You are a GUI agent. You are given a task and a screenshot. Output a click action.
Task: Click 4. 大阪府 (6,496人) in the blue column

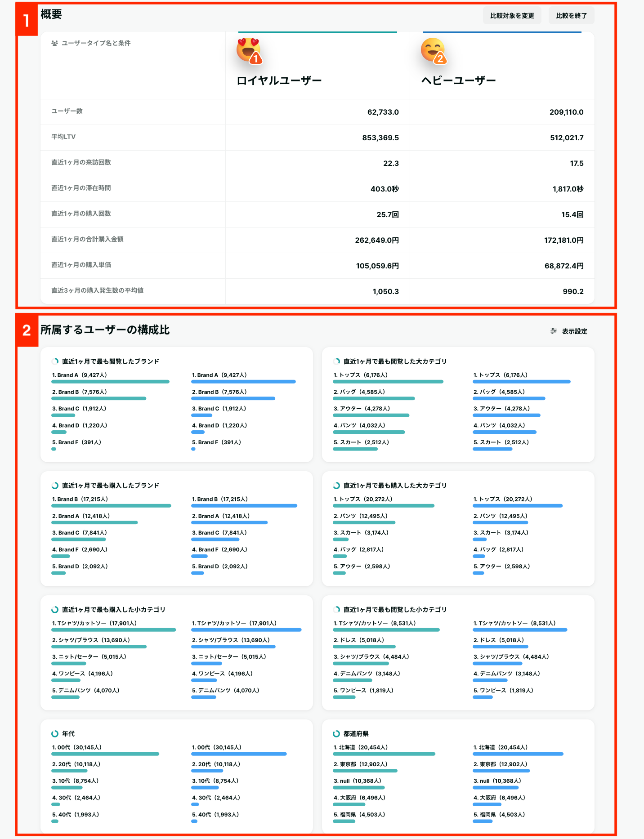pyautogui.click(x=499, y=798)
